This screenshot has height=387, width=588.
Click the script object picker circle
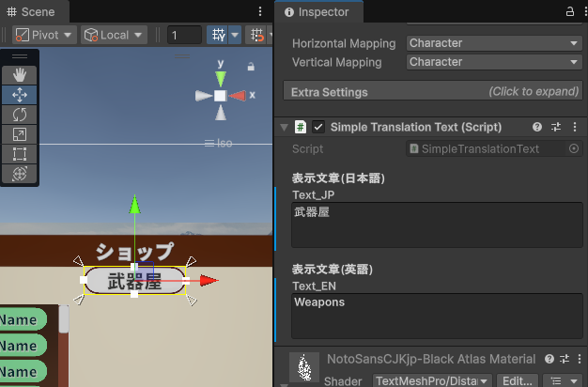pos(574,149)
